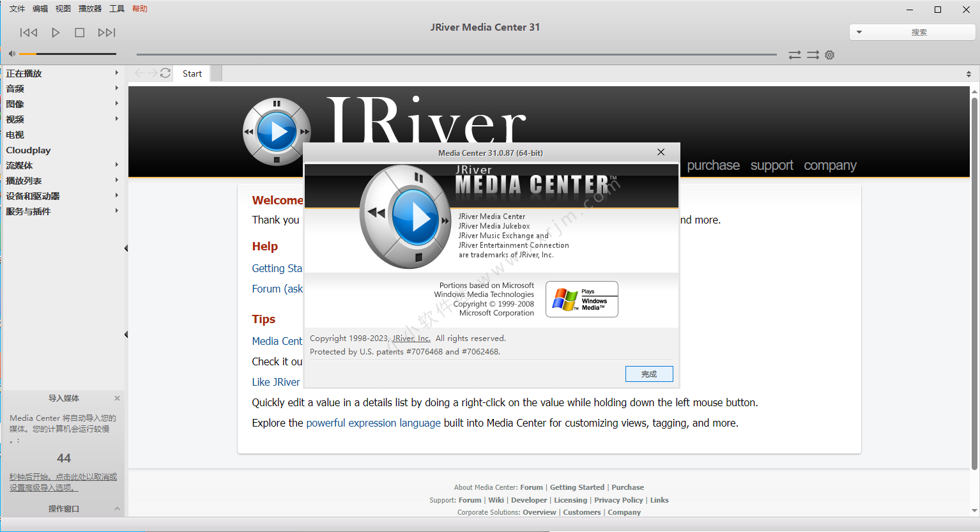The width and height of the screenshot is (980, 532).
Task: Open playback options via the gear icon
Action: pos(829,55)
